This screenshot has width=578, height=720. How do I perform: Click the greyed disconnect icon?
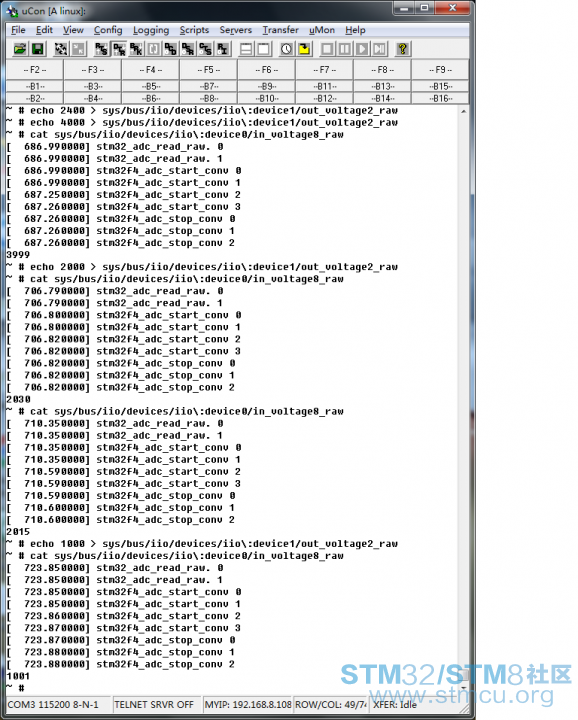[x=79, y=49]
